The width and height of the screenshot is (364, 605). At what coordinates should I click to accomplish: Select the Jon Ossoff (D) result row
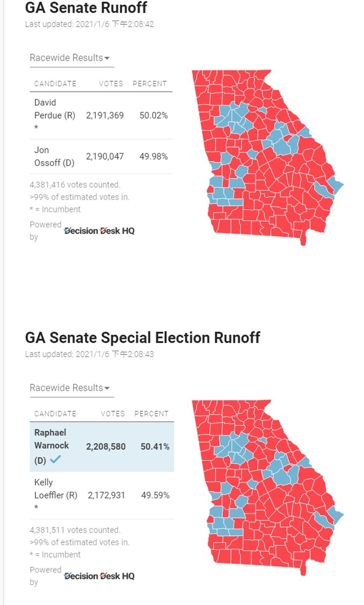[101, 156]
